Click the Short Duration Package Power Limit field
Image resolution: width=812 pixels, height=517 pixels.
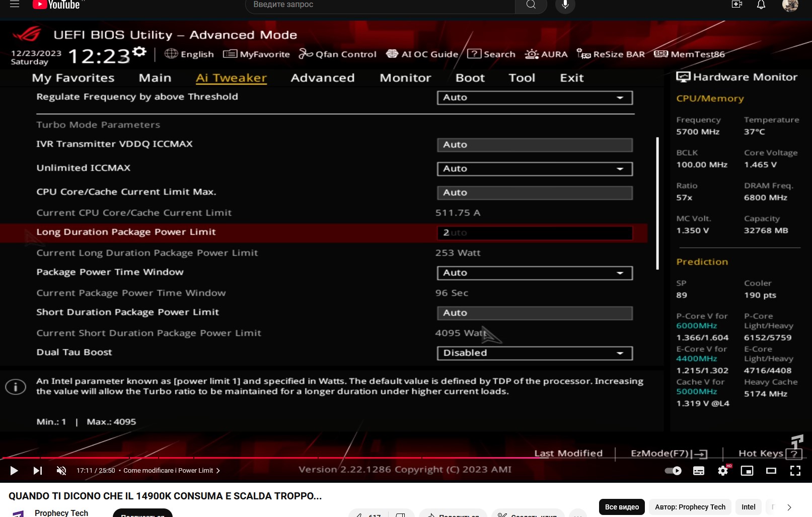535,313
